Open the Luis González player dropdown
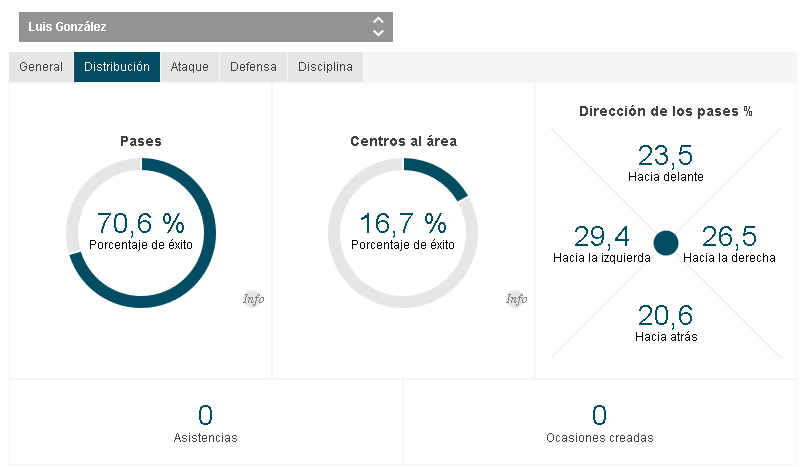Screen dimensions: 806x467 206,27
